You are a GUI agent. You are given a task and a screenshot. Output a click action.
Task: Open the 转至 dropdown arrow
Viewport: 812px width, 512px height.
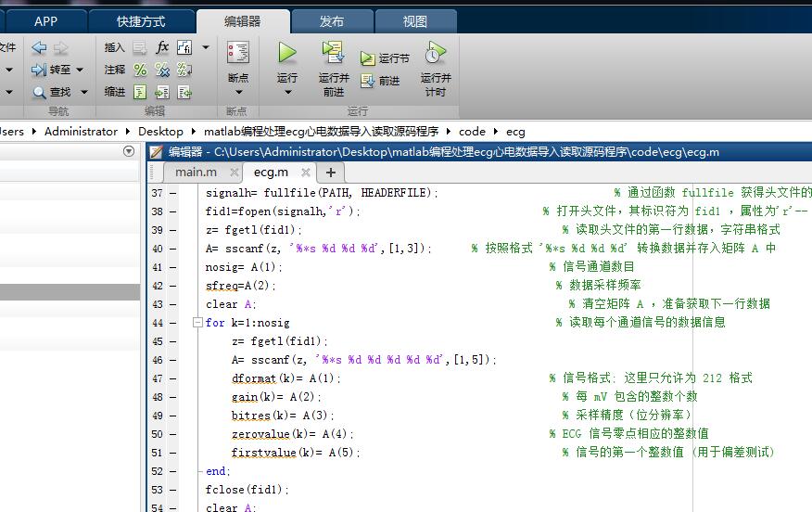(x=80, y=70)
